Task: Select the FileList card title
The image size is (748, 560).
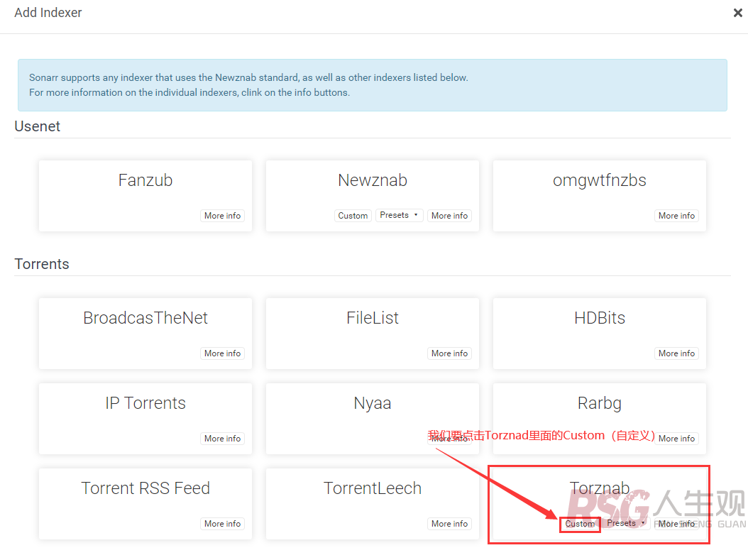Action: (x=373, y=318)
